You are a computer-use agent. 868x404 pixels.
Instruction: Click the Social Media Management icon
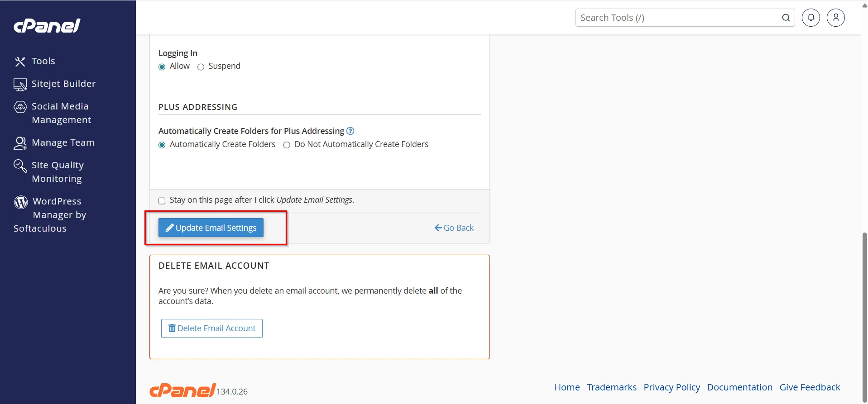[20, 107]
